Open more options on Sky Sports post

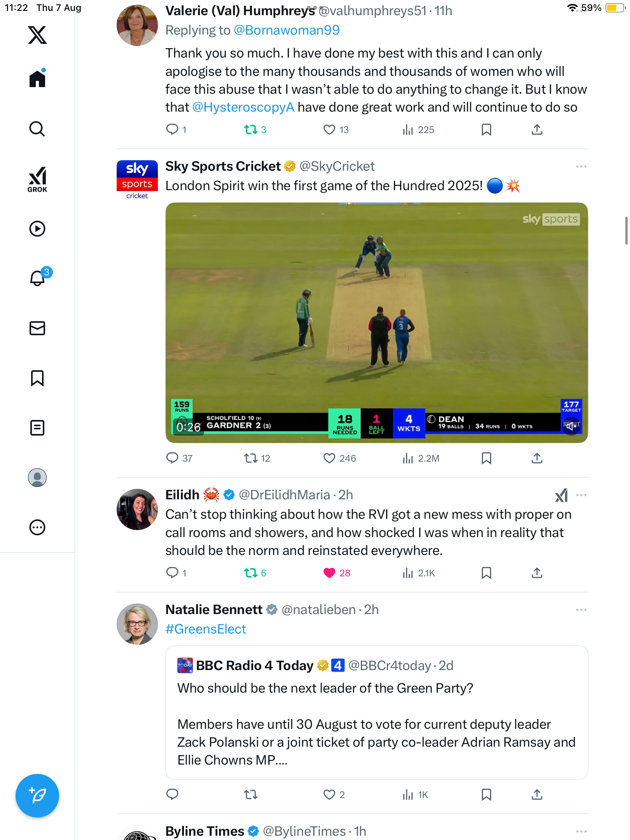[x=581, y=166]
